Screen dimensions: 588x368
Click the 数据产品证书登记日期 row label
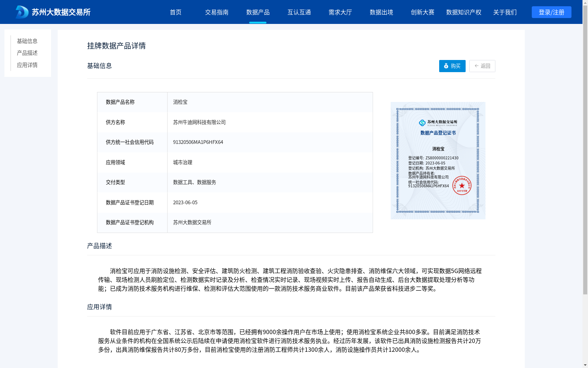click(x=130, y=202)
